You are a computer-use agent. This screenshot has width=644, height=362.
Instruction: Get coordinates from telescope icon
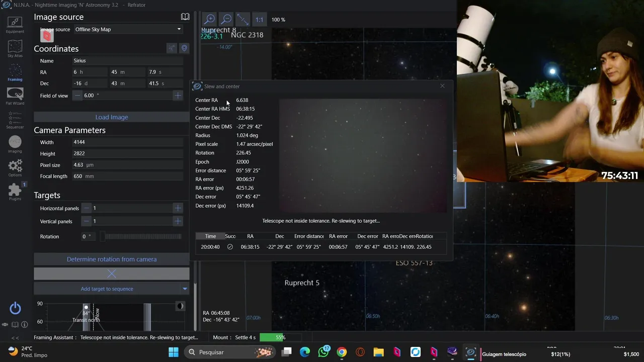coord(172,48)
